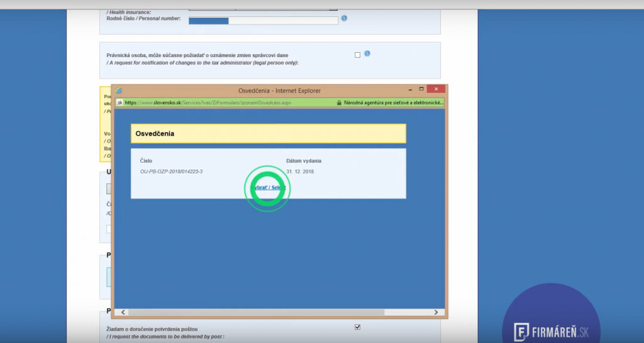Viewport: 644px width, 343px height.
Task: Minimize the Osvedčenia popup window
Action: point(410,89)
